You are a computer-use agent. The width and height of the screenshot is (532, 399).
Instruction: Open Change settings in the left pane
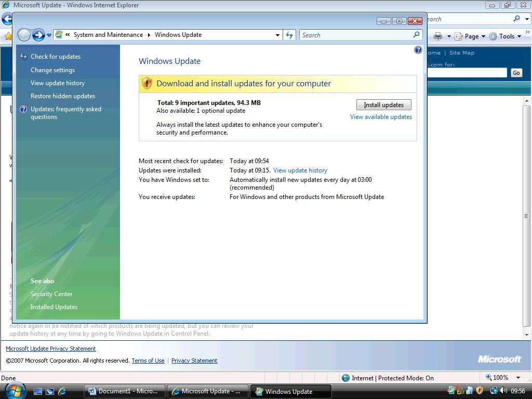(x=52, y=70)
